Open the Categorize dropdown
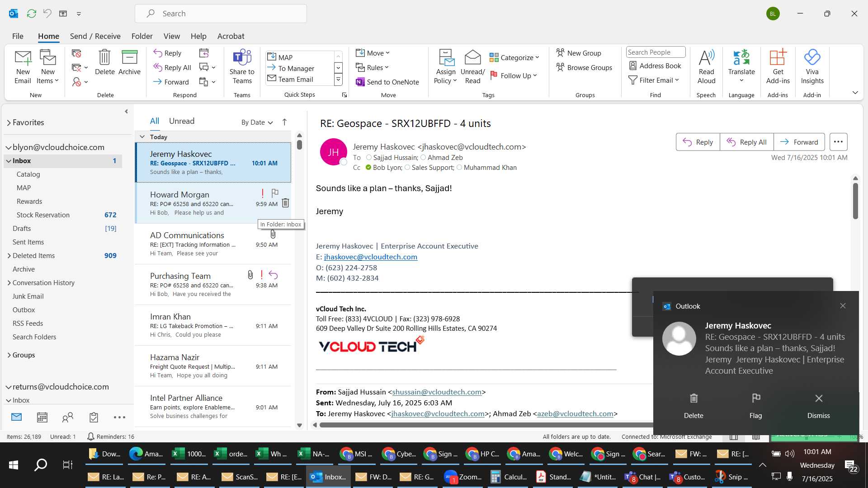This screenshot has height=488, width=868. point(514,57)
